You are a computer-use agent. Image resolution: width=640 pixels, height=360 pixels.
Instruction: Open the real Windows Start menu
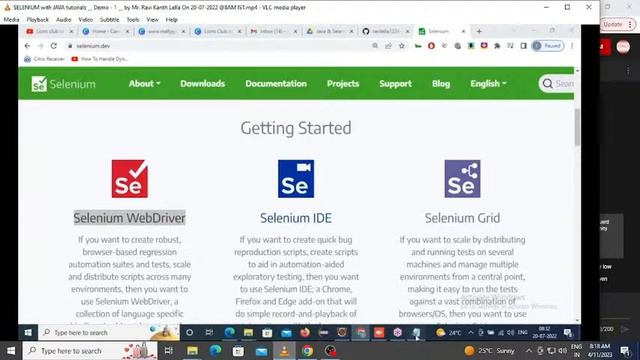tap(11, 351)
